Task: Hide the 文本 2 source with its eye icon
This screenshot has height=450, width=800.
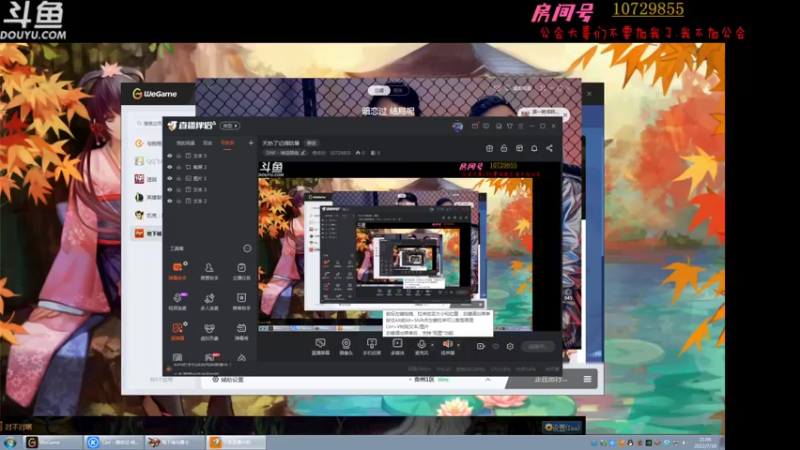Action: (170, 201)
